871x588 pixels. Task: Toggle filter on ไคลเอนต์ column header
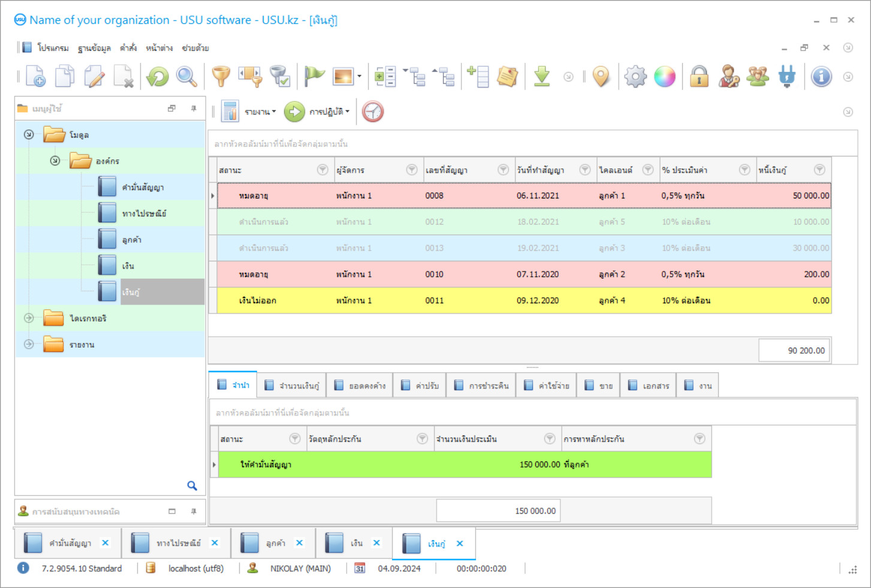coord(648,170)
